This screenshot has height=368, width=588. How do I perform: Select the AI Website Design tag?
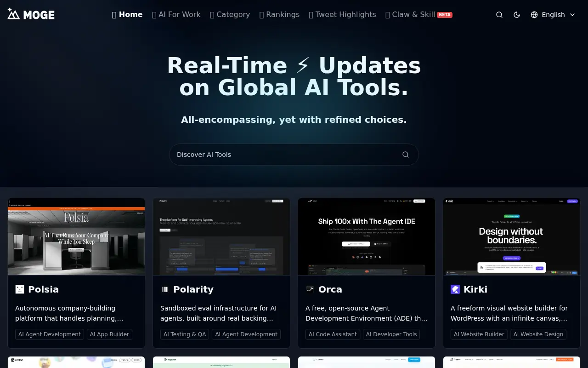pyautogui.click(x=538, y=334)
